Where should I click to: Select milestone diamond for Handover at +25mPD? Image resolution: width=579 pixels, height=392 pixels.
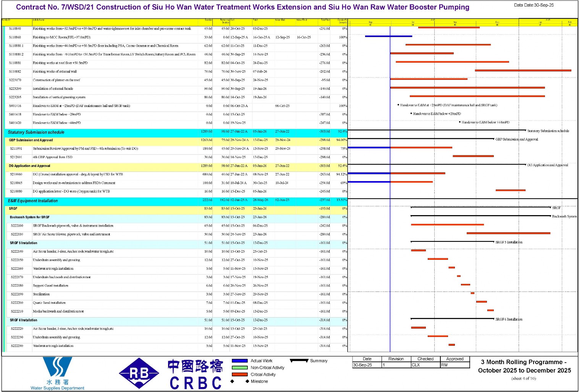398,105
